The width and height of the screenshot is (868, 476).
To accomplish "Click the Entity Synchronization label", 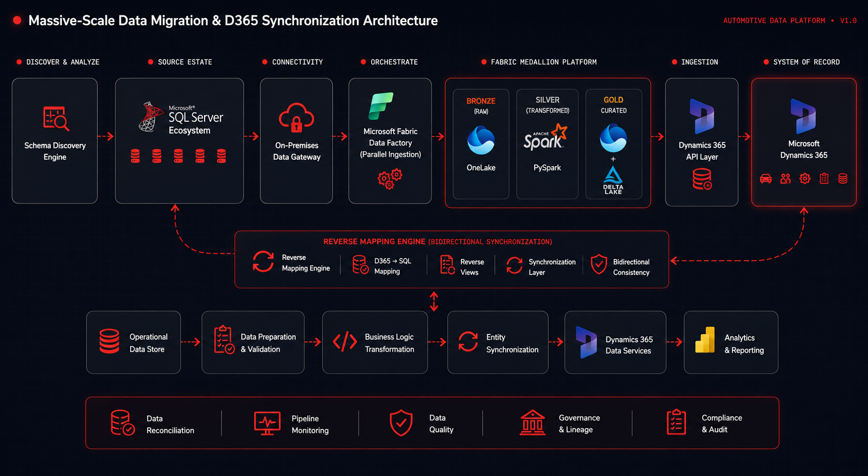I will pos(512,343).
